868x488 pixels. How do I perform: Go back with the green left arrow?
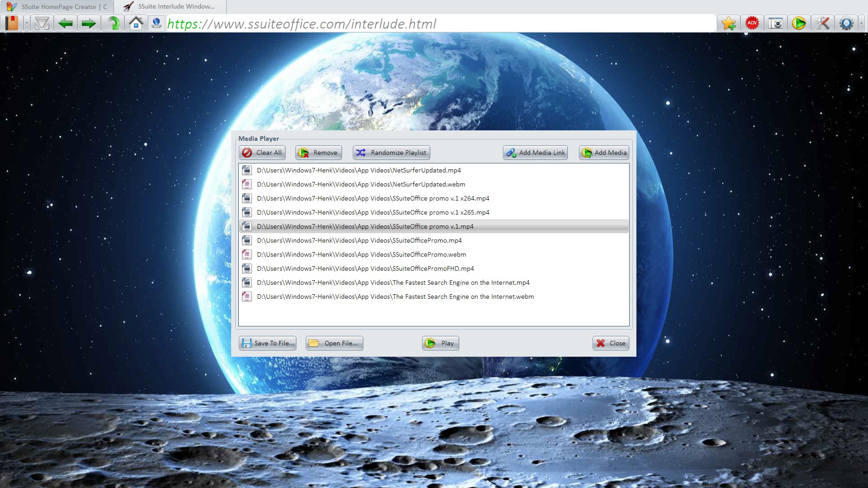click(x=66, y=24)
